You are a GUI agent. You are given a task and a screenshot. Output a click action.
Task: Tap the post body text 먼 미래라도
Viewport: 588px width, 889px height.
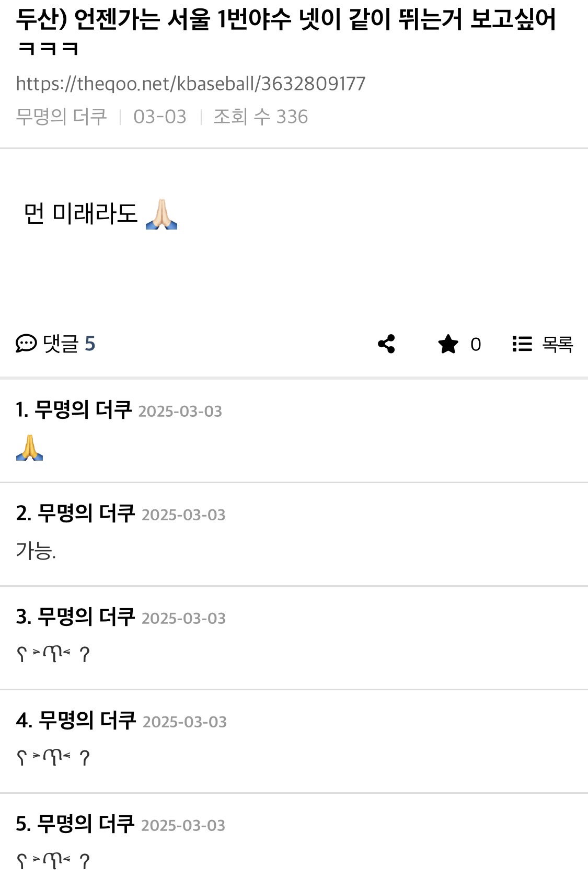80,214
